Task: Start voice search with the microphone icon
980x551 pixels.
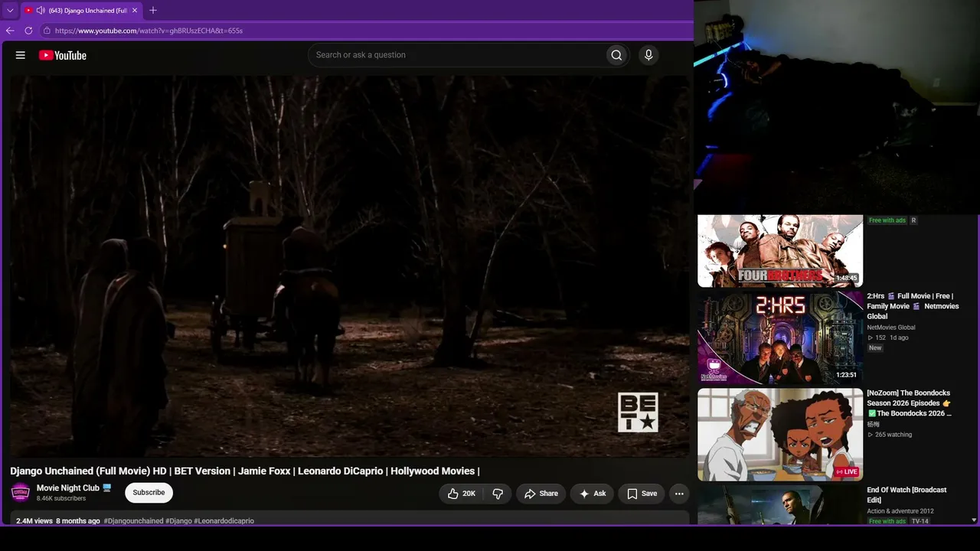Action: coord(648,55)
